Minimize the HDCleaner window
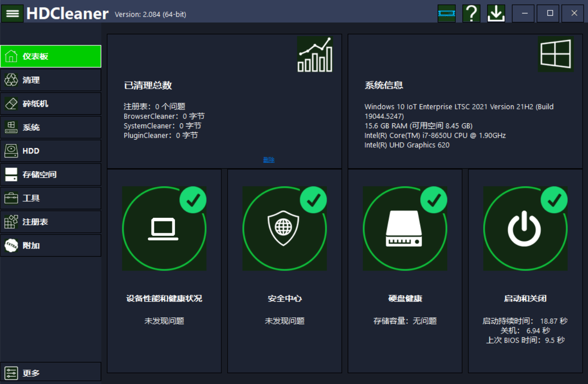The image size is (588, 384). point(524,14)
